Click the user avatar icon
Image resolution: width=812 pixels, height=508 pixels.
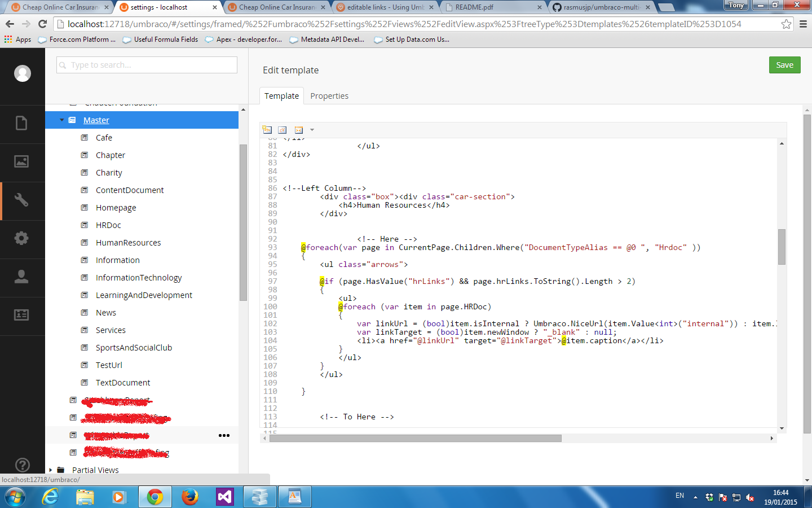point(23,73)
